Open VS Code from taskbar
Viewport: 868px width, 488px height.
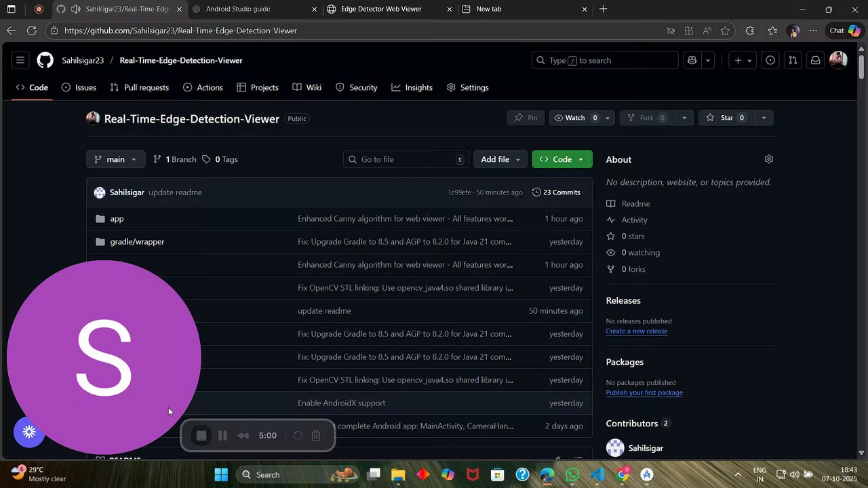(x=597, y=474)
